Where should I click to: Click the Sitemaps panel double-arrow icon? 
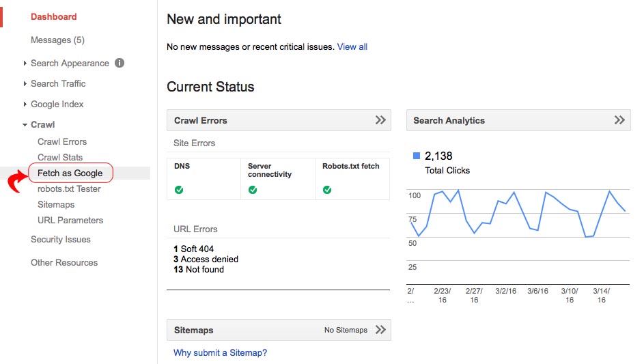(380, 330)
